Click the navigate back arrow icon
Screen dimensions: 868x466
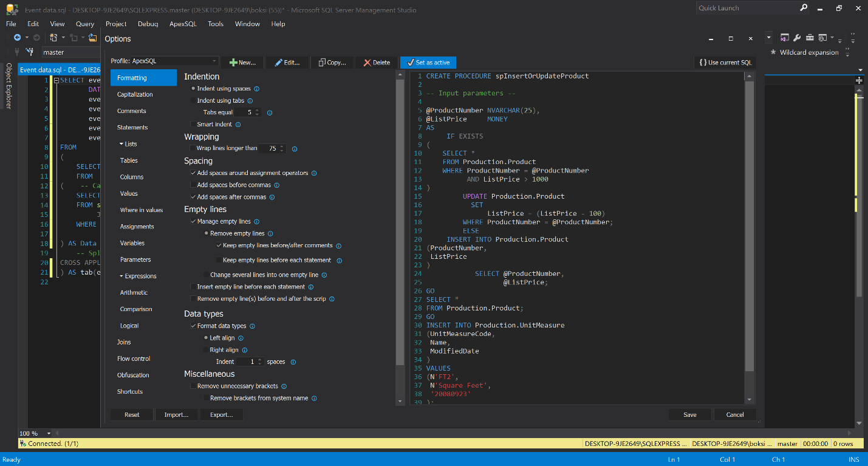[18, 38]
